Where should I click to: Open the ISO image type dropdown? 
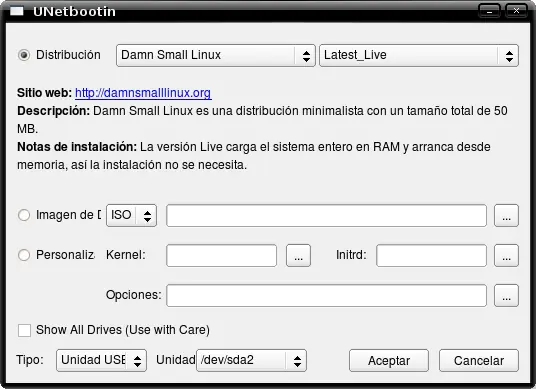tap(132, 215)
